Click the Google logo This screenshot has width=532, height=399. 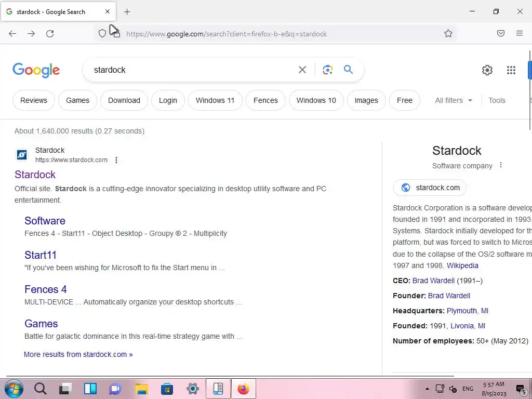36,70
